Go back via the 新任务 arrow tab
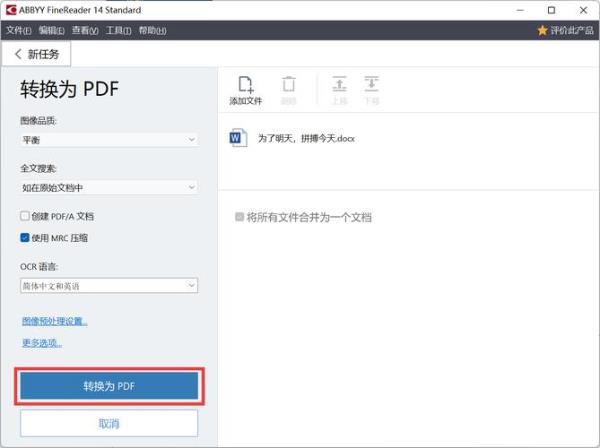This screenshot has height=448, width=600. click(x=36, y=54)
